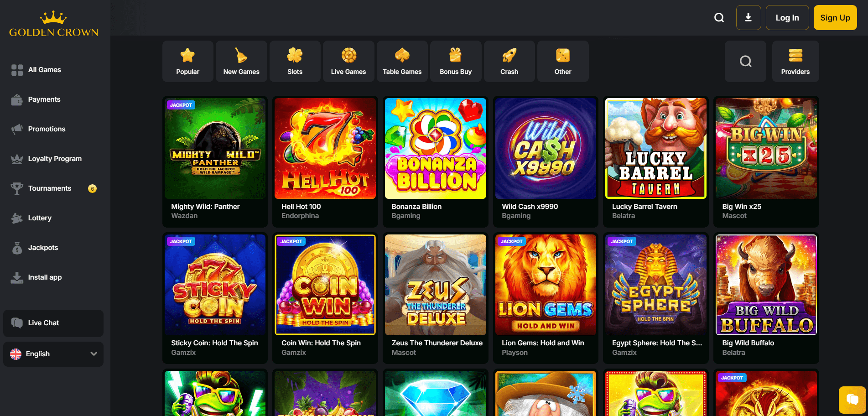Viewport: 868px width, 416px height.
Task: Open the Providers list icon
Action: click(795, 61)
